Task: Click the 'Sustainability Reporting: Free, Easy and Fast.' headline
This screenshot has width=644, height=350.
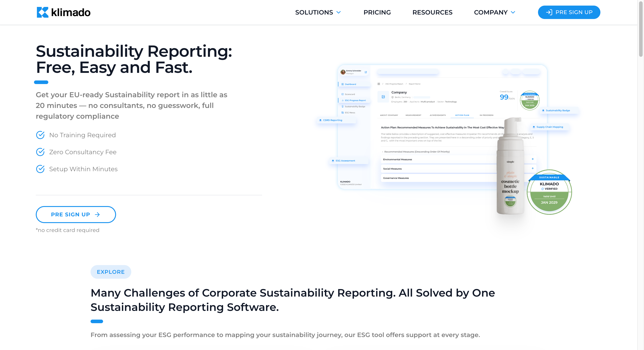Action: tap(134, 59)
